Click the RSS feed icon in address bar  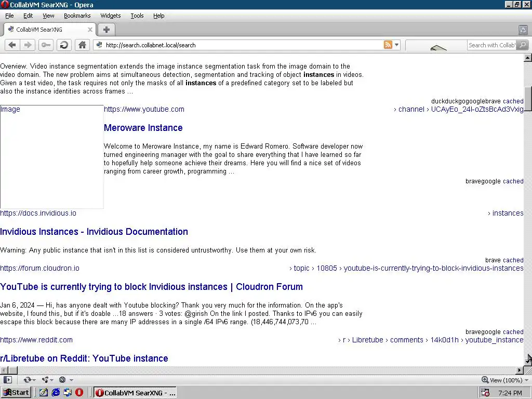388,45
